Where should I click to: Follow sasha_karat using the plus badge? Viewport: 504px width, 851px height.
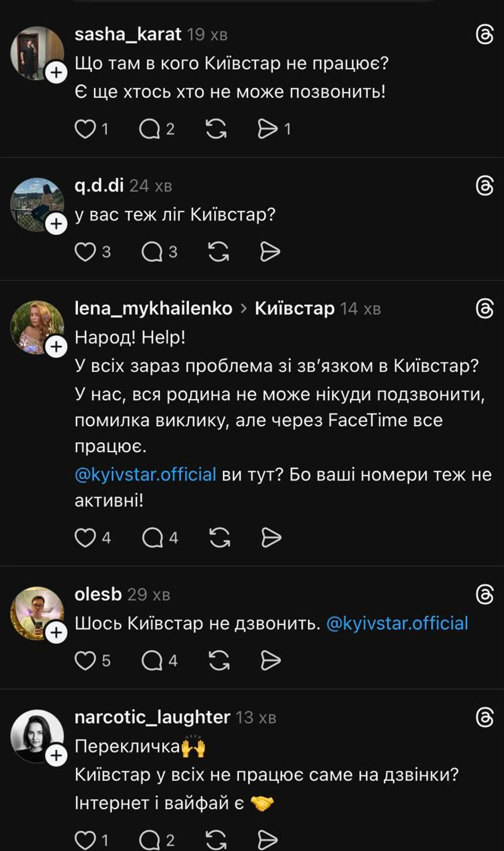56,72
